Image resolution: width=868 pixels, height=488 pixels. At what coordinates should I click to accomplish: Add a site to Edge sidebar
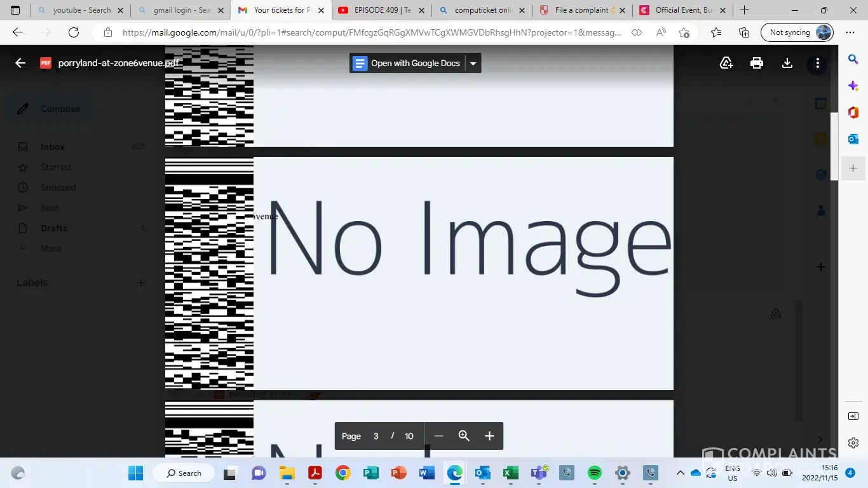point(853,168)
